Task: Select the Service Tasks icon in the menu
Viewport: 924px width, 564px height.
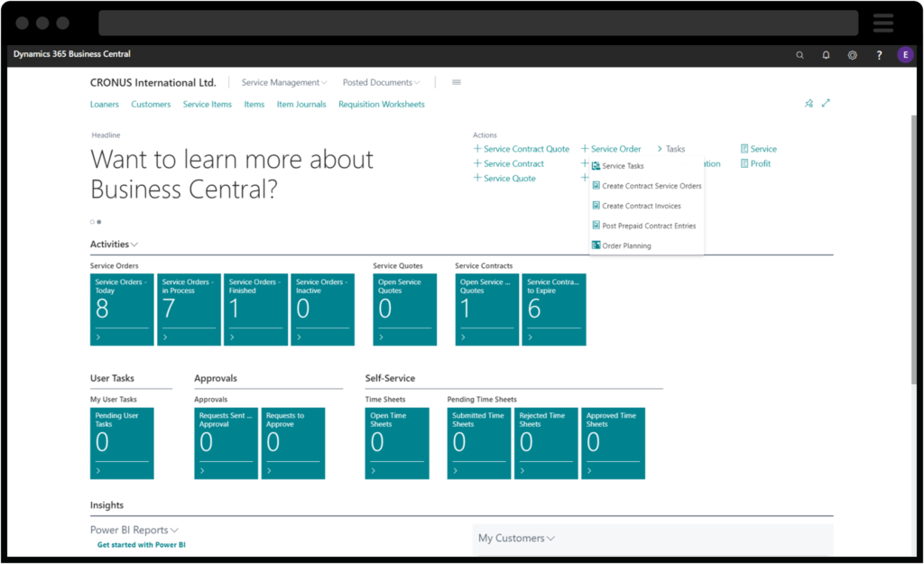Action: 596,166
